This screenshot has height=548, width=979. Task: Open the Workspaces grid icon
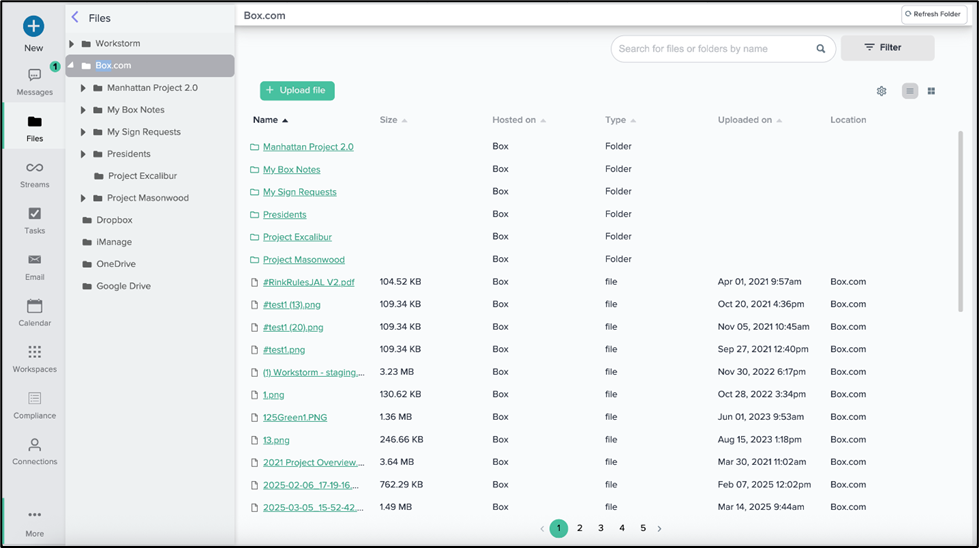tap(34, 352)
